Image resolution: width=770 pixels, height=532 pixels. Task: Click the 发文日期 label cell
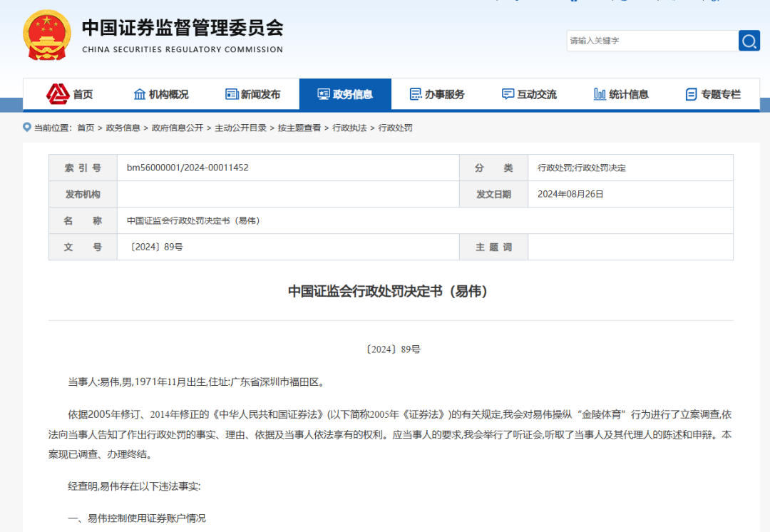pos(493,194)
